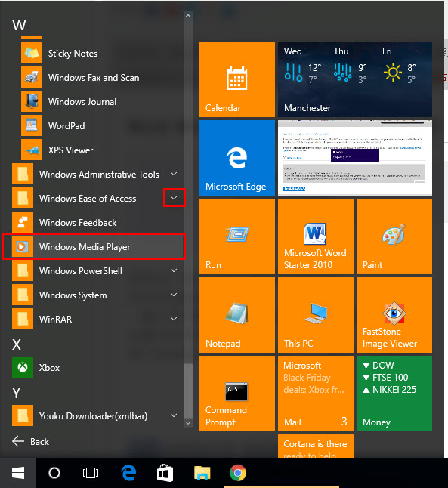
Task: Launch WordPad icon
Action: pos(32,125)
